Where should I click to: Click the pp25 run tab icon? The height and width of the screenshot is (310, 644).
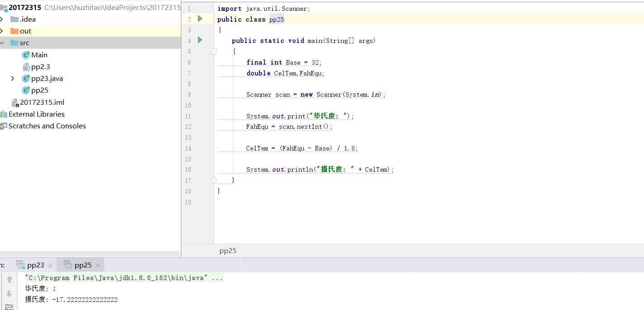tap(68, 265)
